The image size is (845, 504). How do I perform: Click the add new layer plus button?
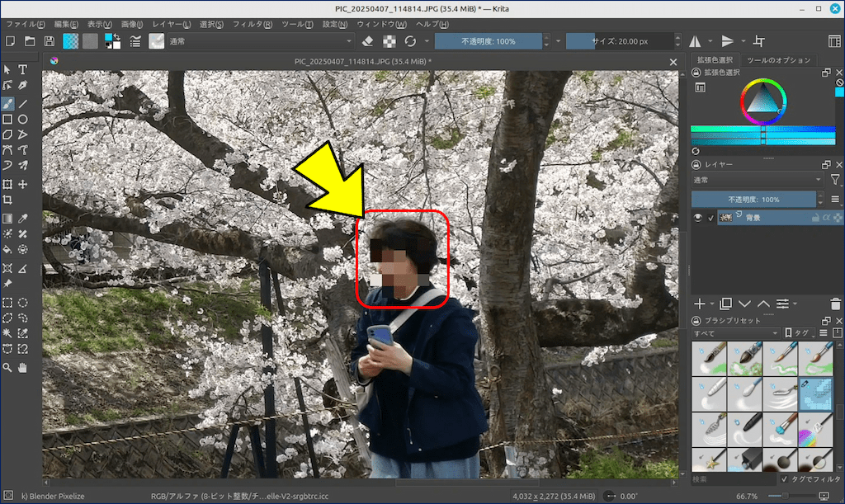(700, 304)
